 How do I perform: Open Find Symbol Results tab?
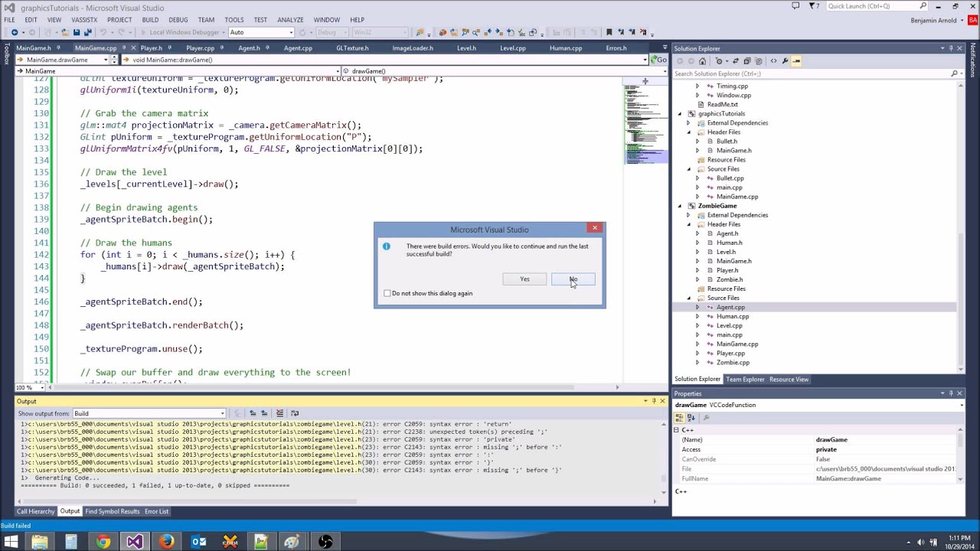tap(113, 511)
